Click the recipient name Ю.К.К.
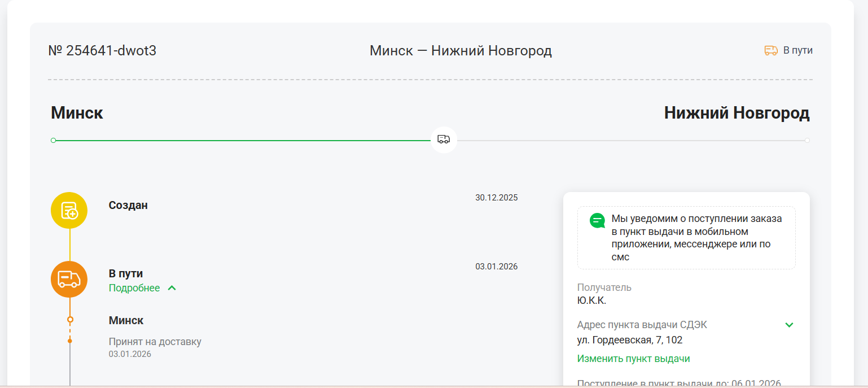Screen dimensions: 868x388 (591, 300)
